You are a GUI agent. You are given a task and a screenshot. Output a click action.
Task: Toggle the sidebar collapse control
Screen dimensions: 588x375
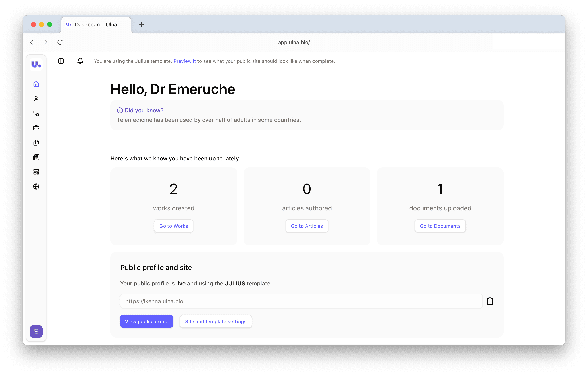(x=61, y=61)
